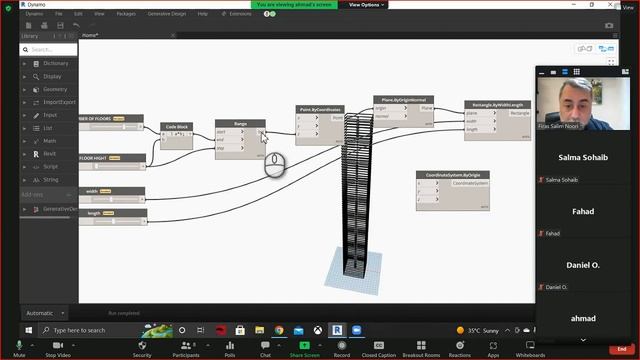Open the Help menu
This screenshot has width=640, height=360.
pos(202,14)
